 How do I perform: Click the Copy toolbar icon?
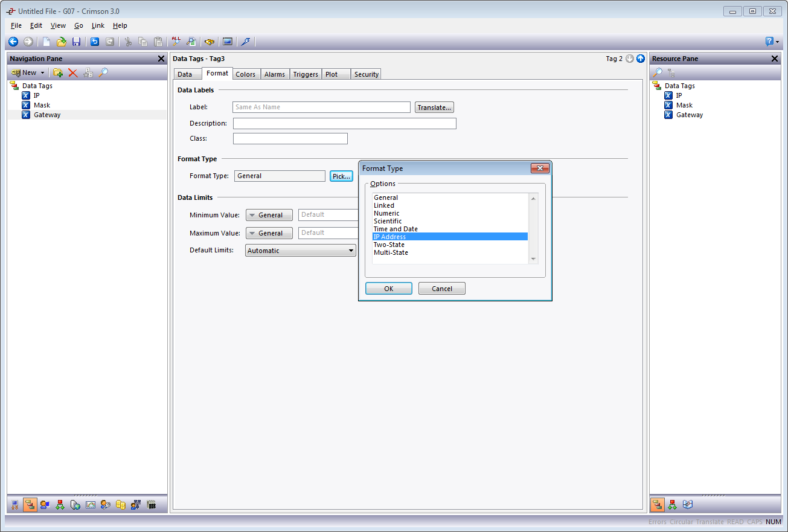(143, 42)
